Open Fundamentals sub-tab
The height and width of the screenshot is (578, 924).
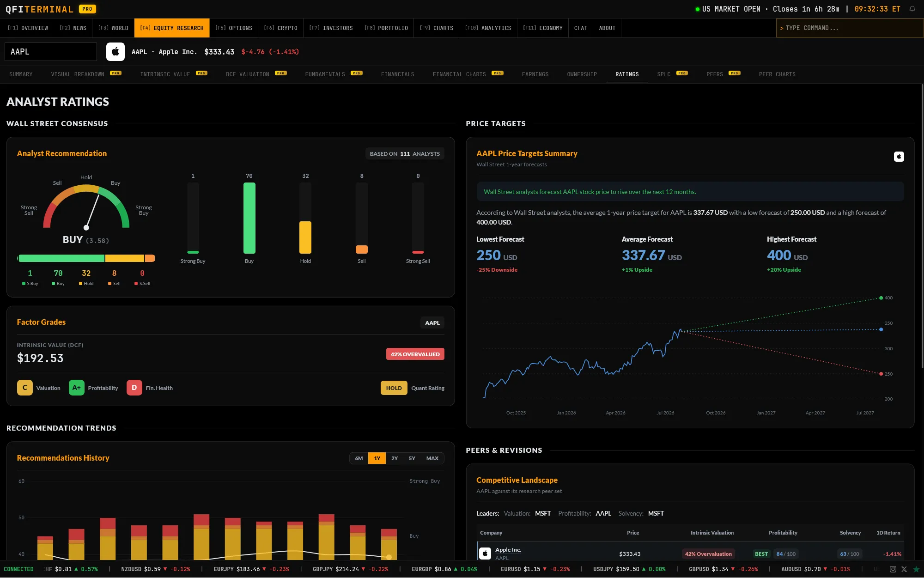coord(334,74)
